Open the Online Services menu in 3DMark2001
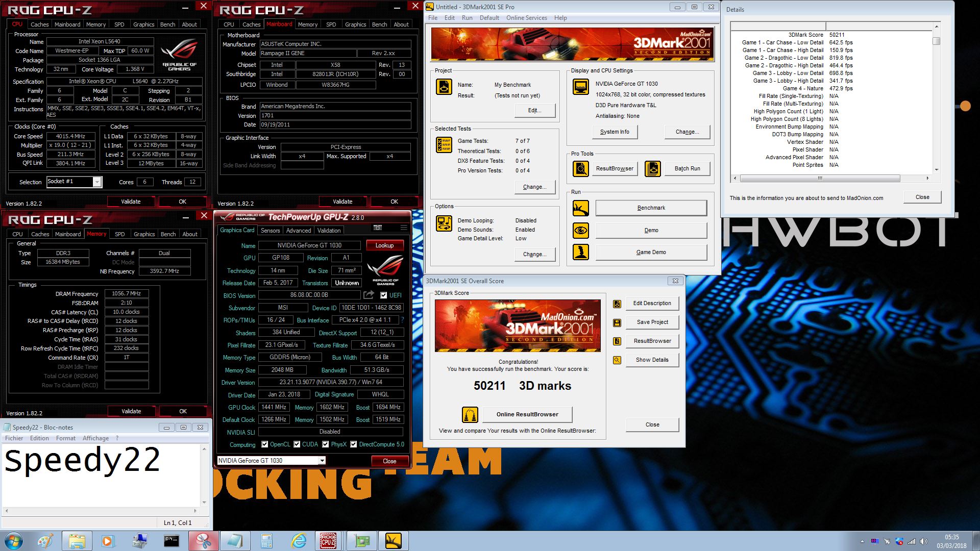The height and width of the screenshot is (551, 980). point(526,18)
